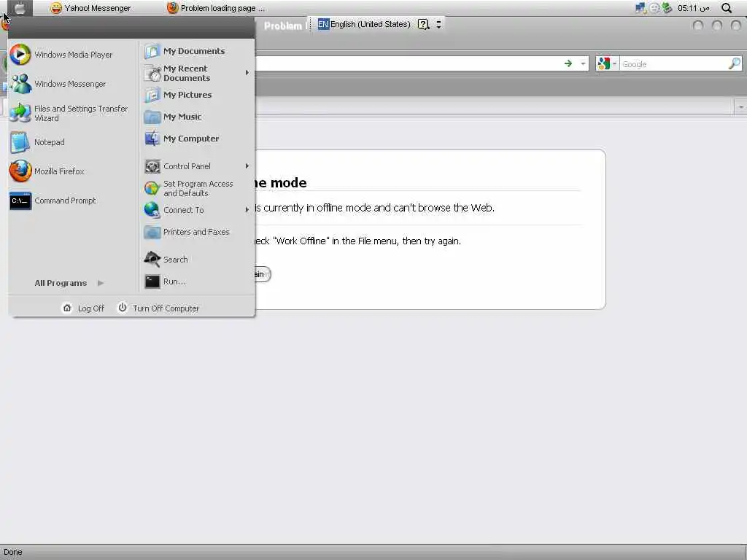The image size is (747, 560).
Task: Click the network tray icon beside clock
Action: pos(640,7)
